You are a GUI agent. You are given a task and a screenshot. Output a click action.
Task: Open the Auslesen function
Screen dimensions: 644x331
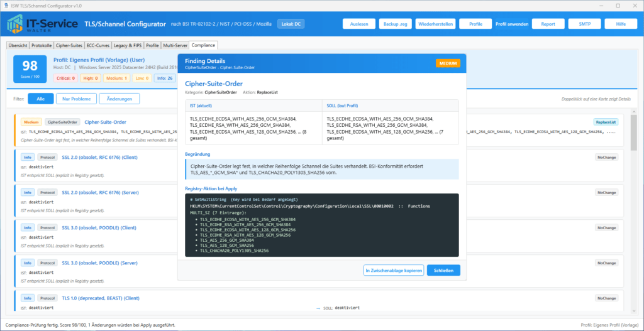(x=359, y=24)
